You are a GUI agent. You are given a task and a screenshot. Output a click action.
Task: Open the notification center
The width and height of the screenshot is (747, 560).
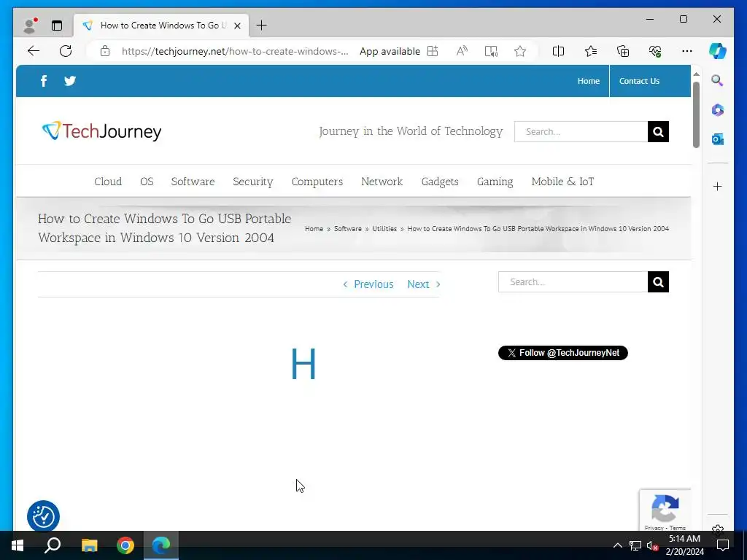coord(723,545)
